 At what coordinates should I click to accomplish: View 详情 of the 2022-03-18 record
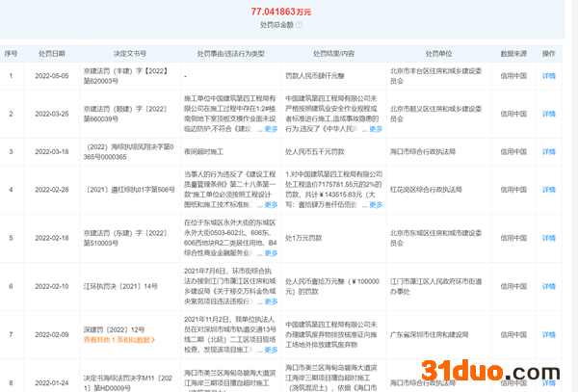[549, 150]
